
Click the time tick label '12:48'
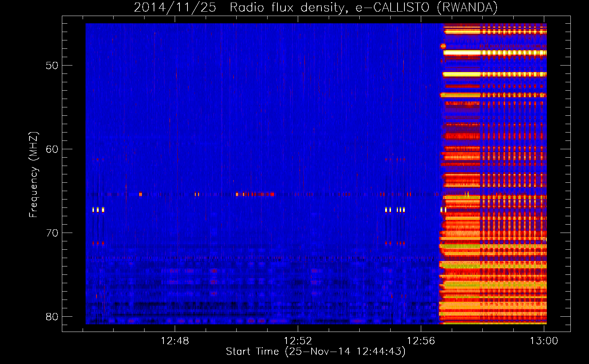[175, 341]
